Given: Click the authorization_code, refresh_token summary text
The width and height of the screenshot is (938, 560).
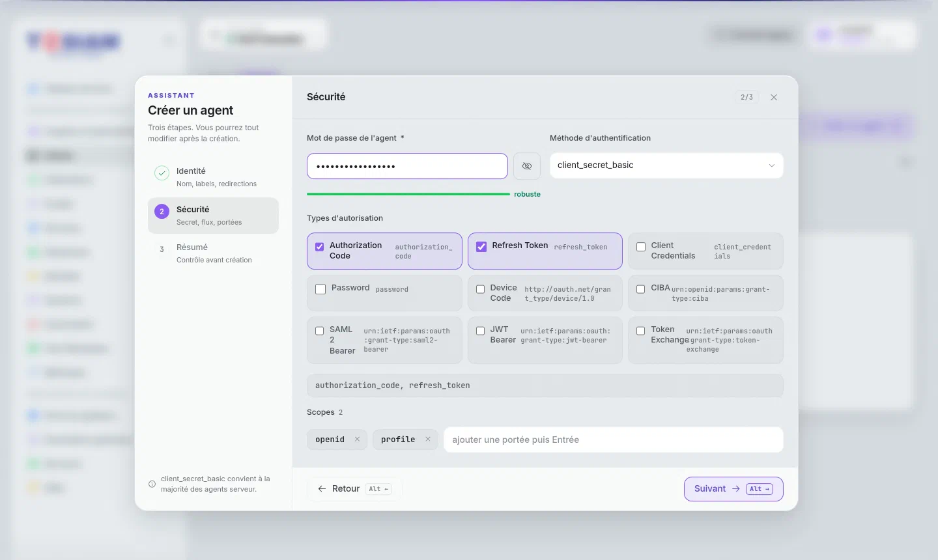Looking at the screenshot, I should pyautogui.click(x=393, y=385).
